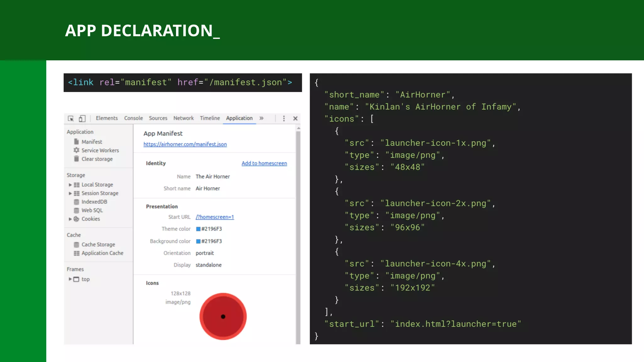Click the Add to homescreen link
Screen dimensions: 644x362
[x=264, y=163]
